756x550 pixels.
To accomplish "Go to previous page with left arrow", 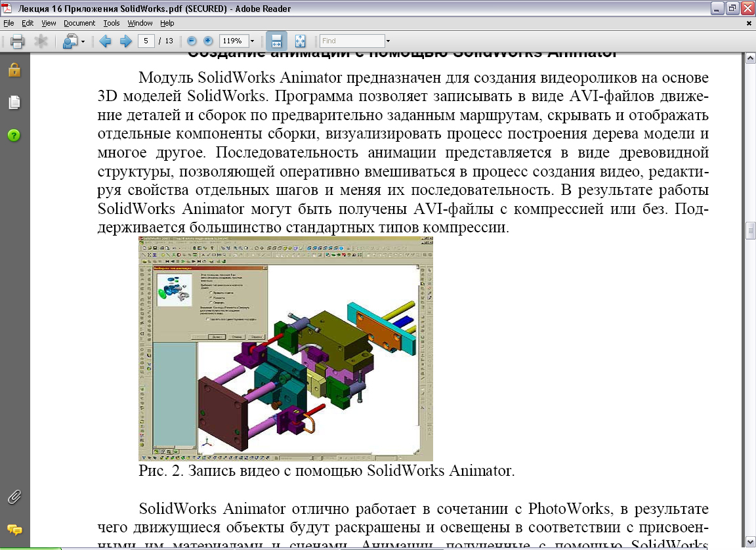I will [105, 41].
